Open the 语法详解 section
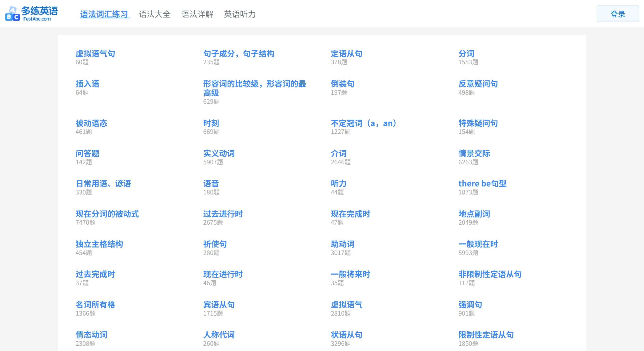Screen dimensions: 644x351 (197, 14)
